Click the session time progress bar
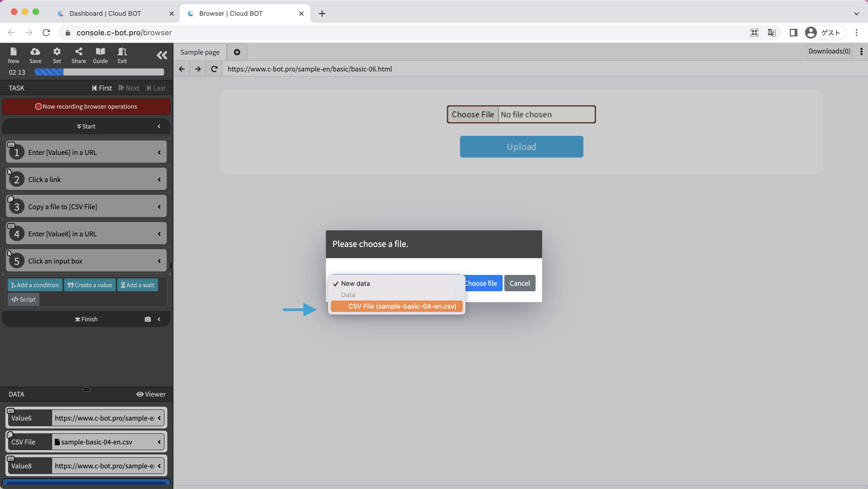 (99, 72)
